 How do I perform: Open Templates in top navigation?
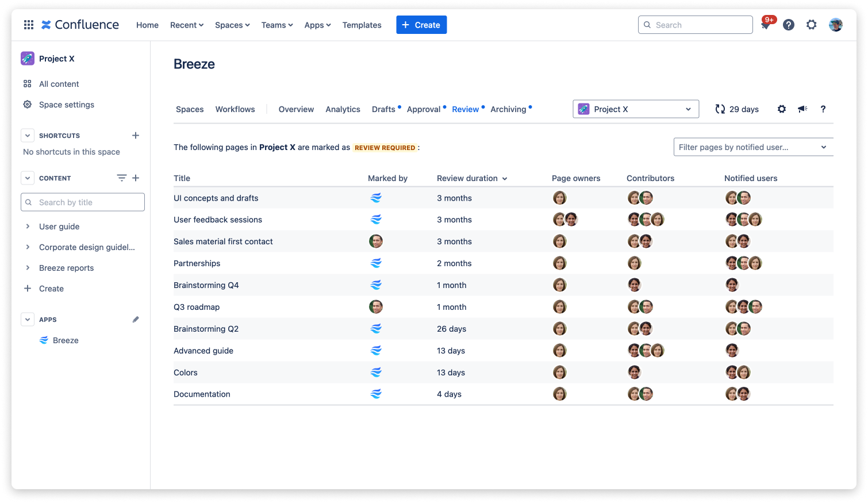pyautogui.click(x=362, y=25)
